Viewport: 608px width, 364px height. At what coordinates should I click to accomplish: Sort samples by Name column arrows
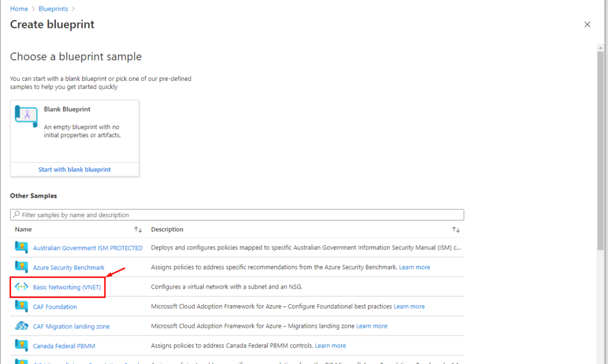tap(138, 229)
